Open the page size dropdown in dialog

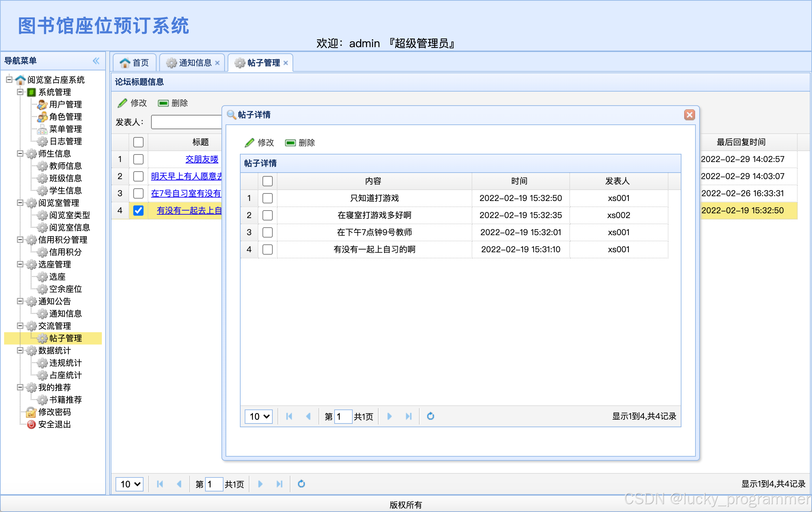click(x=259, y=416)
